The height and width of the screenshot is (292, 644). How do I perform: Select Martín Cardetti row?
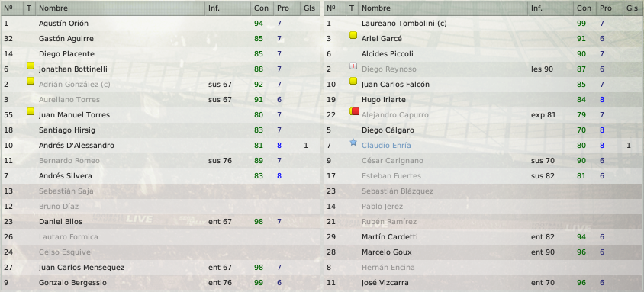click(484, 236)
